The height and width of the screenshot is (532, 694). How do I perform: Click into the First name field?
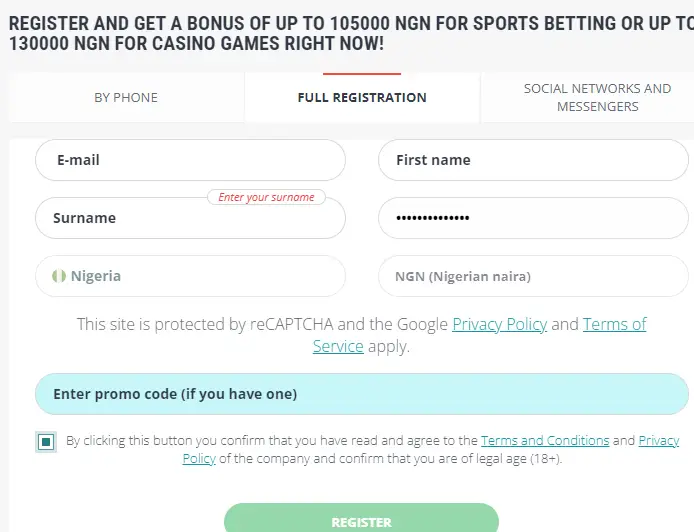tap(533, 160)
